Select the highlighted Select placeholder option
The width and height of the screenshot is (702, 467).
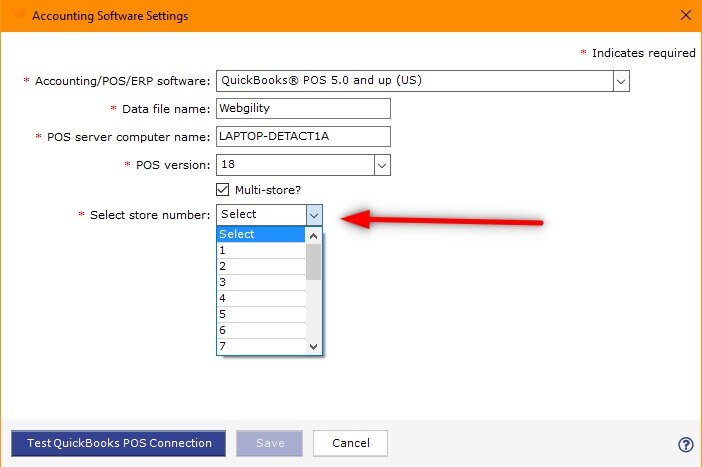pos(262,234)
